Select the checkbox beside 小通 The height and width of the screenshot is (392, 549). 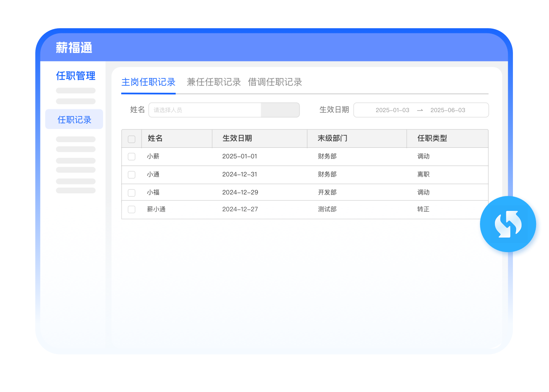(132, 174)
